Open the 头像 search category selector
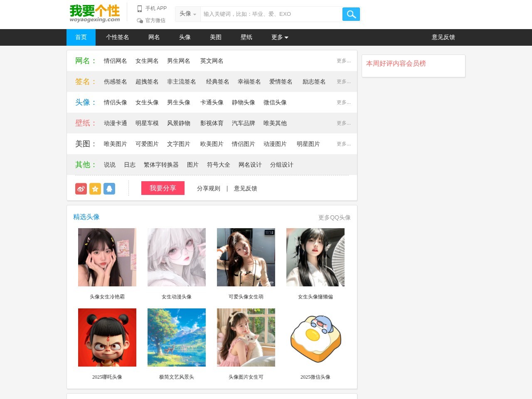Screen dimensions: 532x399 187,14
